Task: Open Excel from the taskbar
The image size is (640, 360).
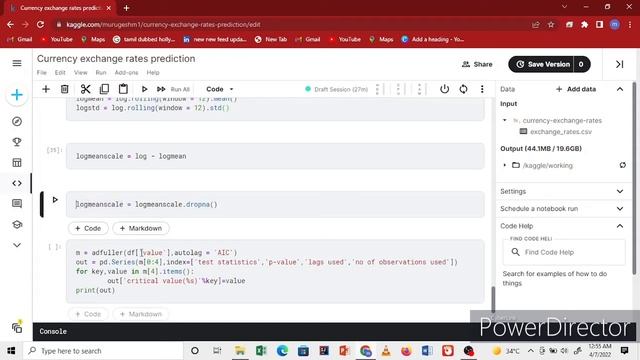Action: click(261, 351)
